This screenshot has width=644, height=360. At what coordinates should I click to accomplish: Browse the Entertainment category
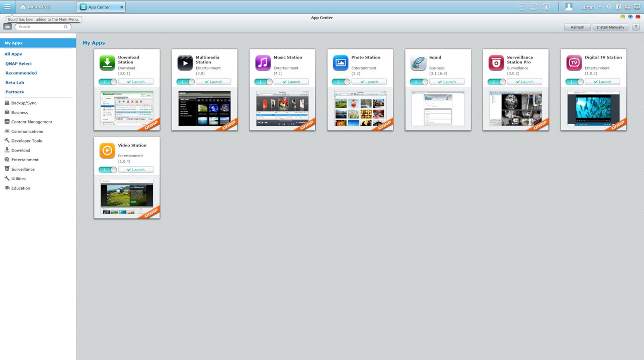click(25, 160)
